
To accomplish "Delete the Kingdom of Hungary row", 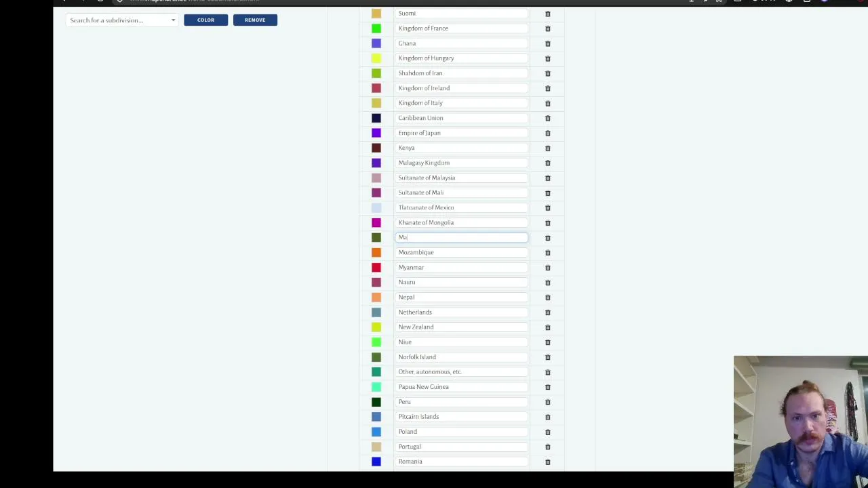I will click(548, 58).
